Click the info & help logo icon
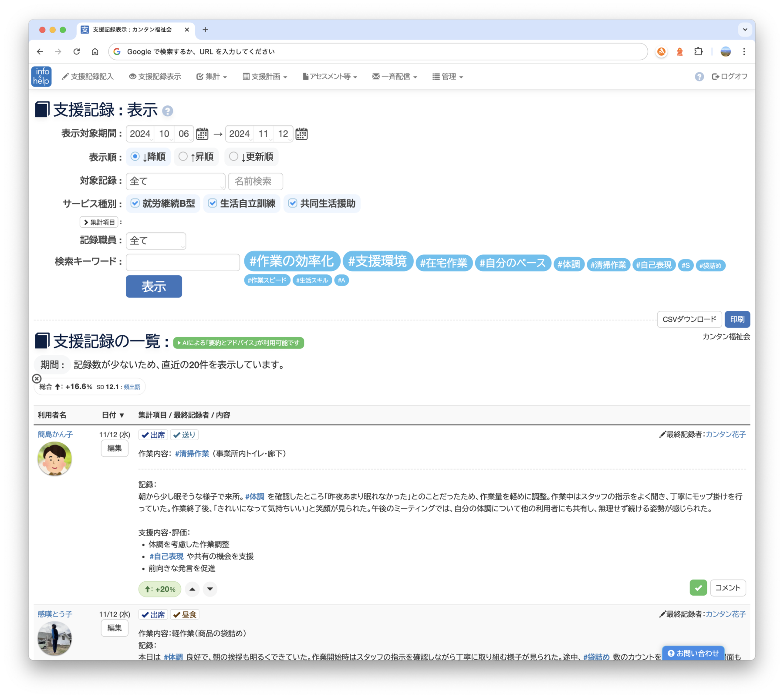The width and height of the screenshot is (784, 698). point(41,77)
